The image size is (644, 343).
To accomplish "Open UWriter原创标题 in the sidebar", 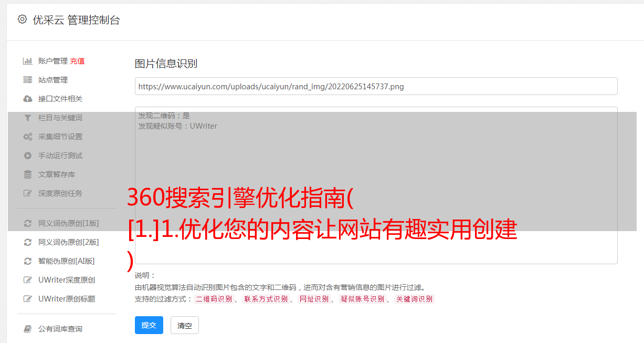I will pyautogui.click(x=67, y=299).
